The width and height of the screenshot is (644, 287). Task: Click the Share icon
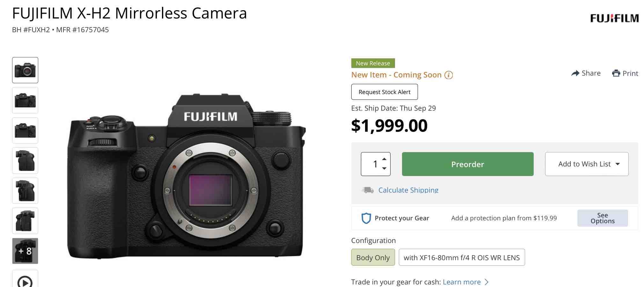(x=576, y=73)
